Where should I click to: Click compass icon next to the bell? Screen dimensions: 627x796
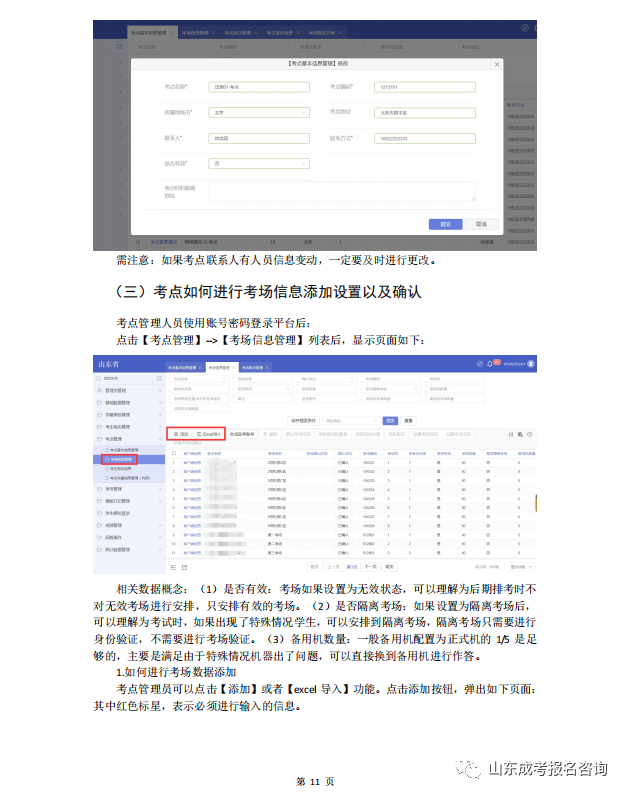click(480, 364)
